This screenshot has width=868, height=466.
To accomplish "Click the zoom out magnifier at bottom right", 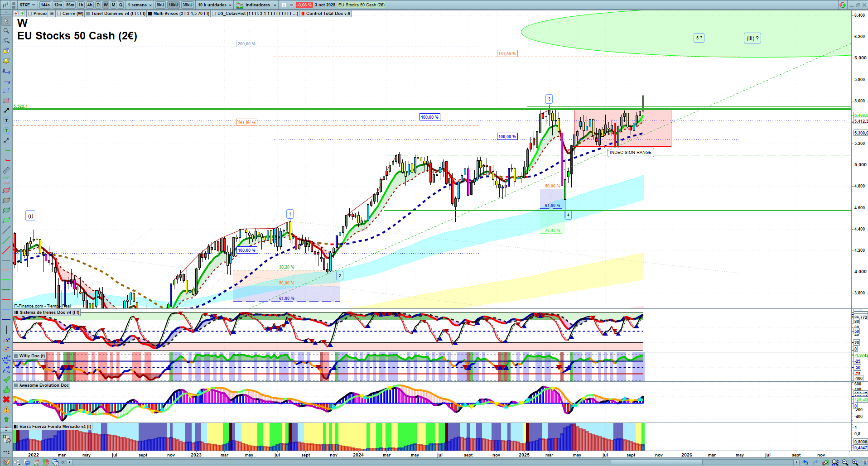I will (845, 462).
